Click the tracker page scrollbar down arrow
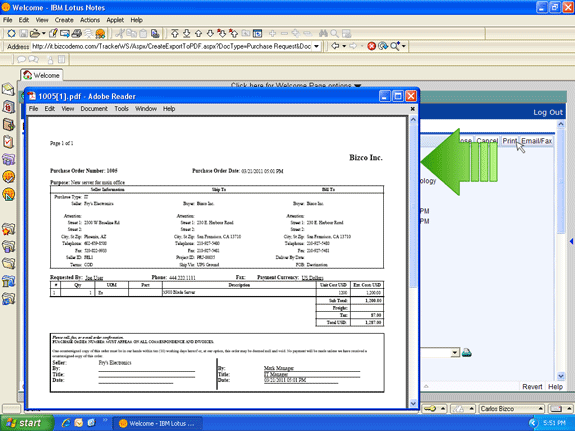The image size is (575, 431). (561, 376)
